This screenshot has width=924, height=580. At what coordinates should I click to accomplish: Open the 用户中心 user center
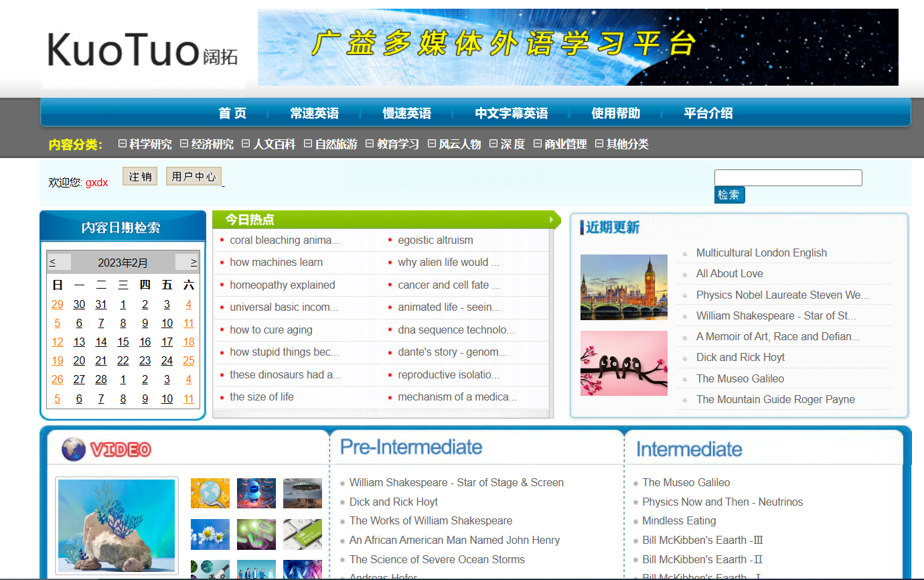pos(194,177)
